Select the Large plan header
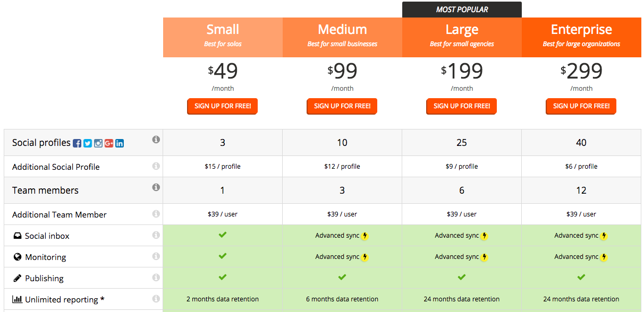The height and width of the screenshot is (312, 644). coord(462,37)
